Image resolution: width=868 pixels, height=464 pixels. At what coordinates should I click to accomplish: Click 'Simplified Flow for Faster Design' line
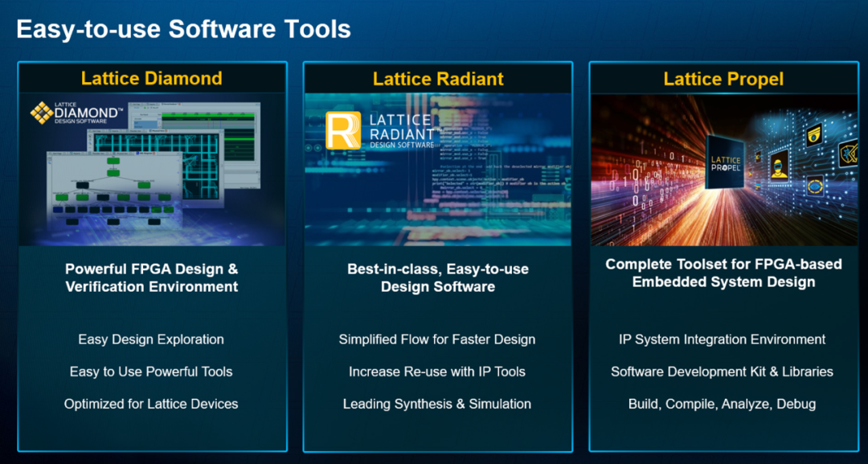pyautogui.click(x=437, y=339)
